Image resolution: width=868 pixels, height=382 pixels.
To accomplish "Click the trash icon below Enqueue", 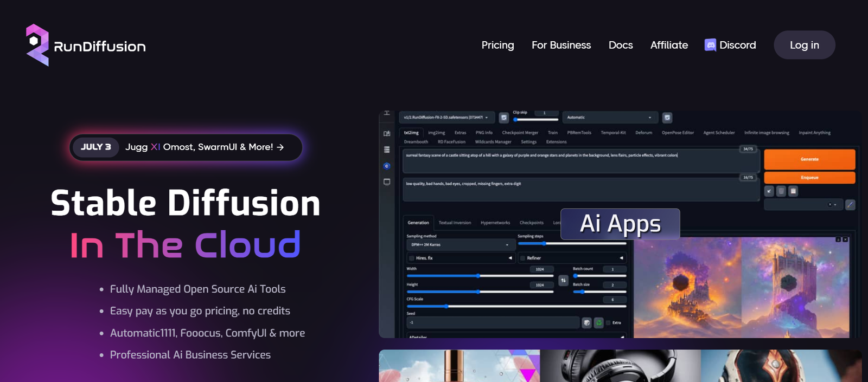I will tap(781, 191).
